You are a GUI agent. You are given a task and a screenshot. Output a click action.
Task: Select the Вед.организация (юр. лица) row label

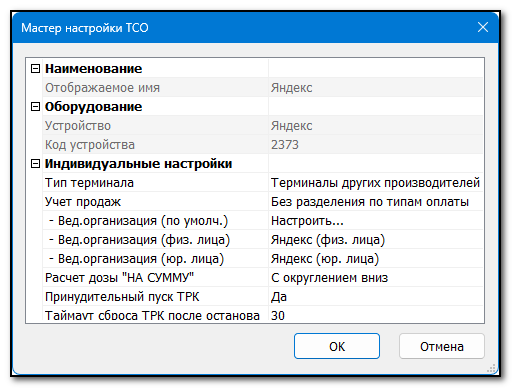tap(137, 259)
